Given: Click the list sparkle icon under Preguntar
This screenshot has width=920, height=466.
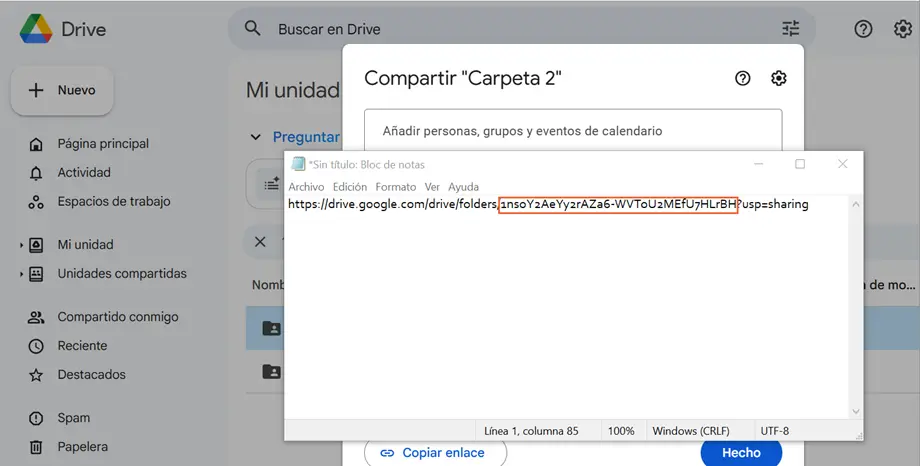Looking at the screenshot, I should (271, 185).
